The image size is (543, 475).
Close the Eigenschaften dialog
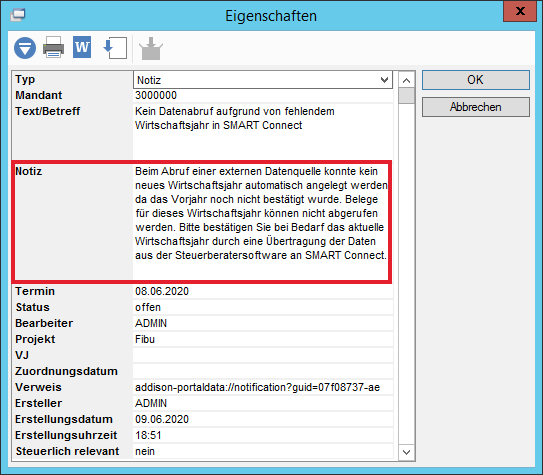(x=520, y=11)
